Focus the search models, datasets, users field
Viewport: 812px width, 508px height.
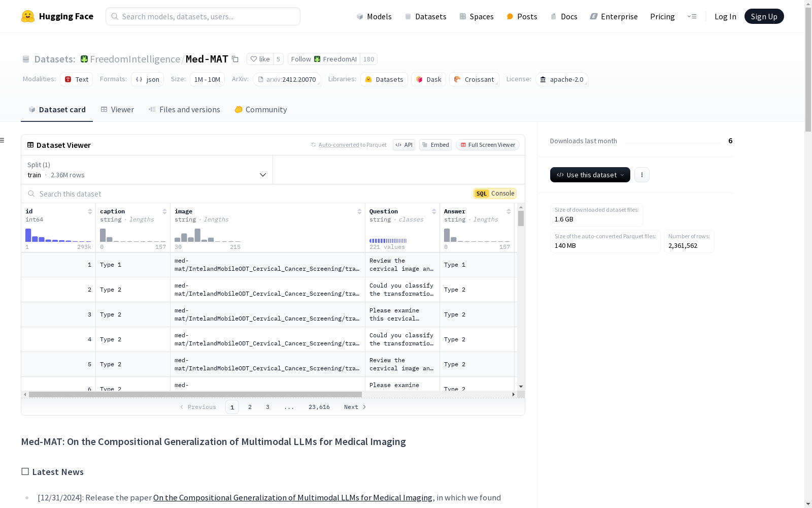(203, 16)
